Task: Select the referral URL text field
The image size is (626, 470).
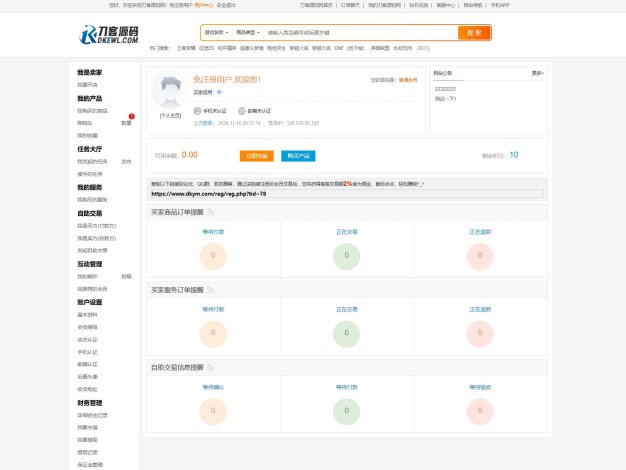Action: [347, 194]
